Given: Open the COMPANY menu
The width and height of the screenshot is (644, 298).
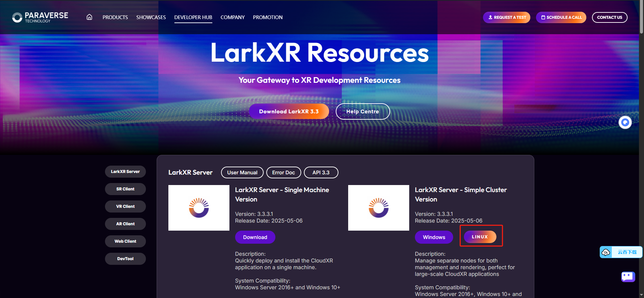Looking at the screenshot, I should pos(232,17).
